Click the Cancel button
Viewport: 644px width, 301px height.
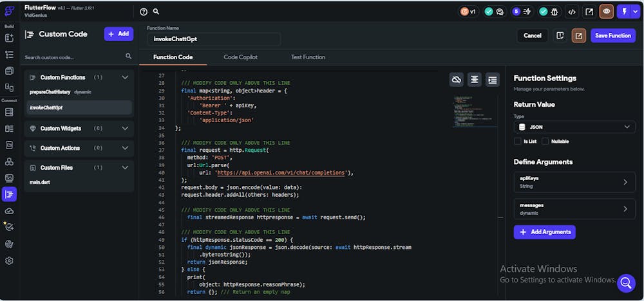coord(533,35)
